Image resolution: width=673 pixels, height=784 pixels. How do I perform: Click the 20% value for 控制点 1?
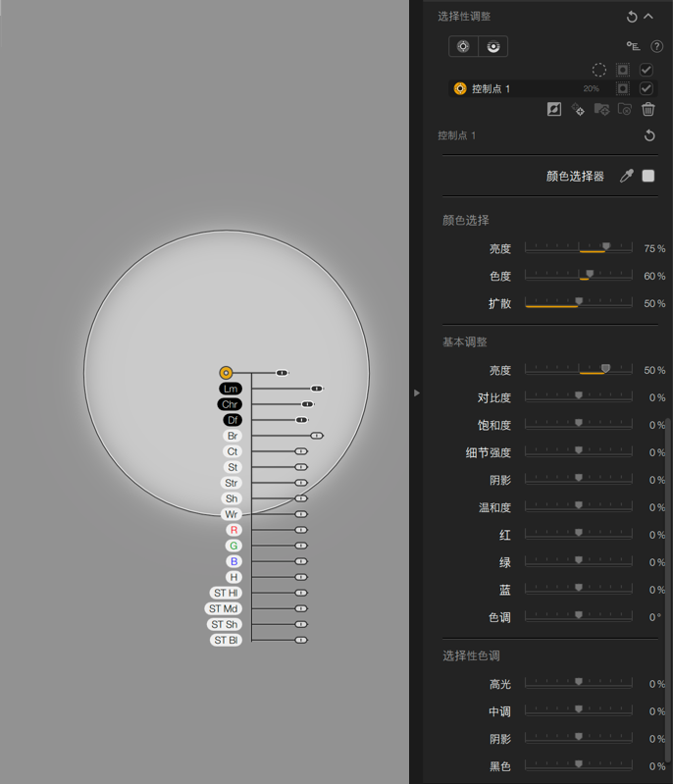591,88
